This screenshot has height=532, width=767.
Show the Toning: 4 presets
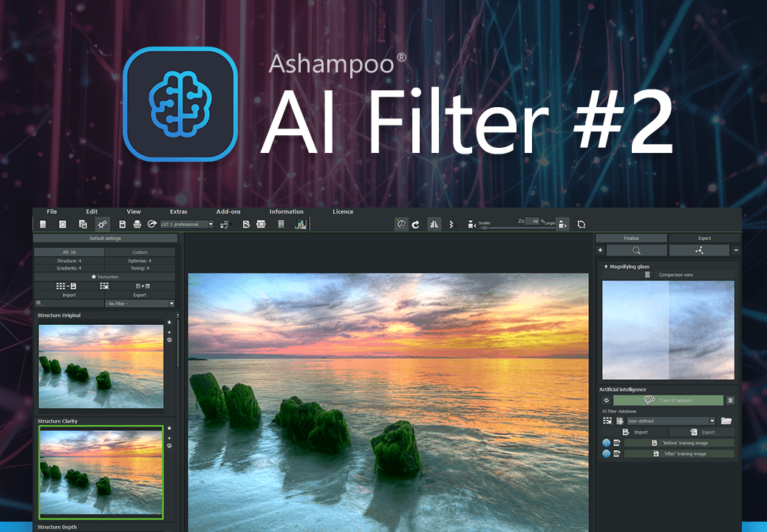click(x=140, y=268)
